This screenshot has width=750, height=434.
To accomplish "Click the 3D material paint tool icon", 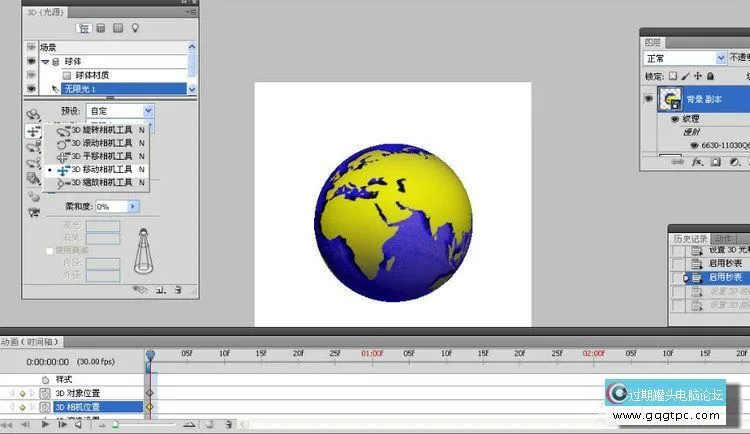I will (33, 179).
